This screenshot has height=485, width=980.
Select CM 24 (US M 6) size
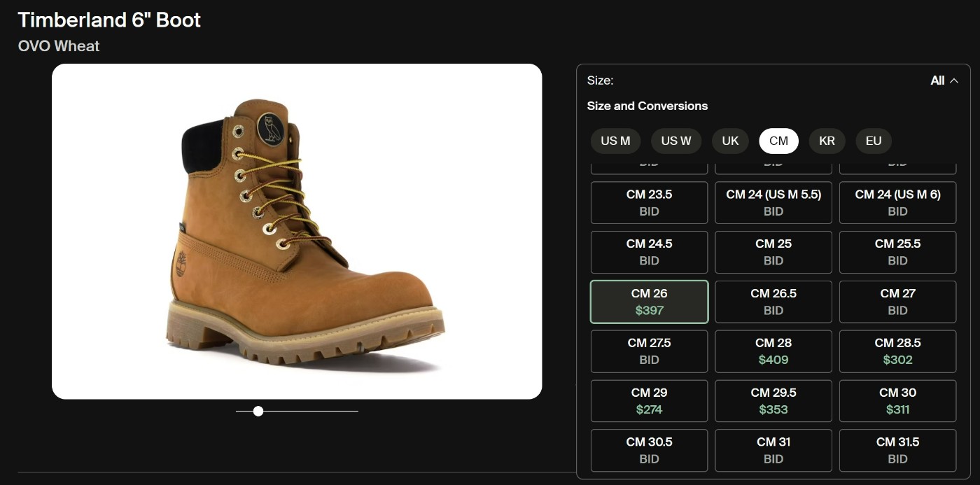point(897,203)
